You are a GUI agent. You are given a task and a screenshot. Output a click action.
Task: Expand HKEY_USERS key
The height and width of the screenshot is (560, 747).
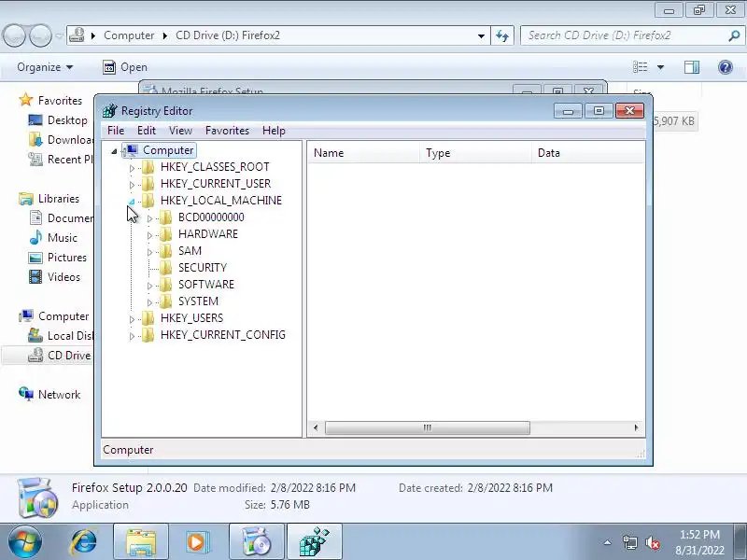pos(132,318)
